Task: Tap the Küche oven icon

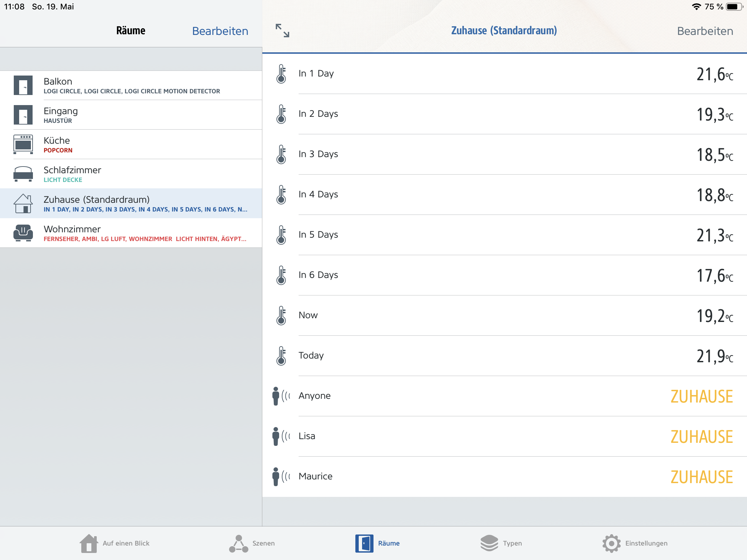Action: coord(23,144)
